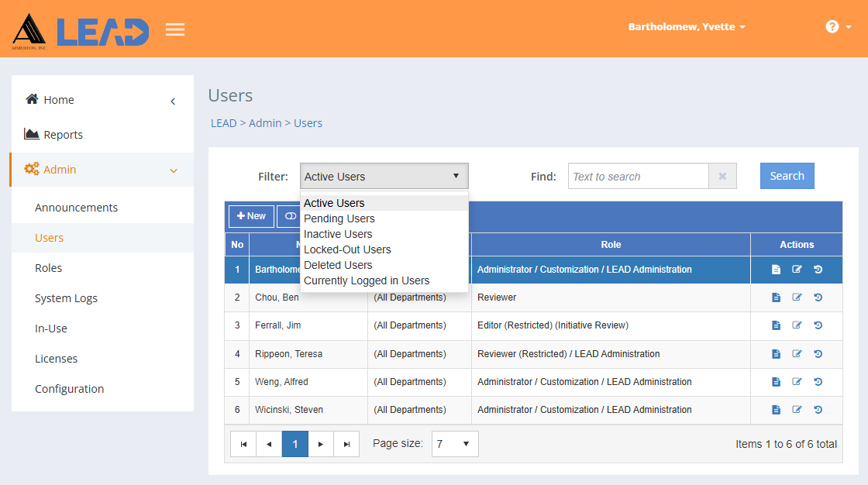Image resolution: width=868 pixels, height=485 pixels.
Task: Select Pending Users from the filter list
Action: pos(339,218)
